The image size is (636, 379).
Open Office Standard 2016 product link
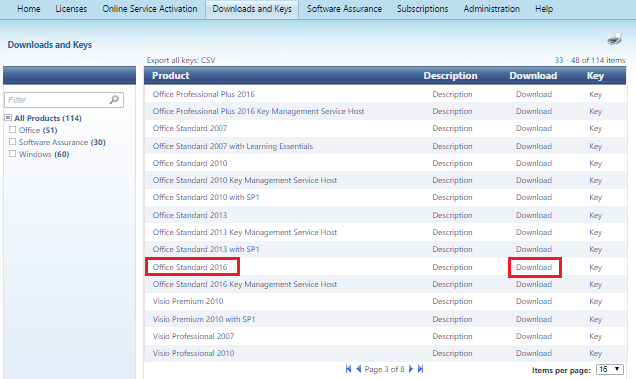coord(190,267)
